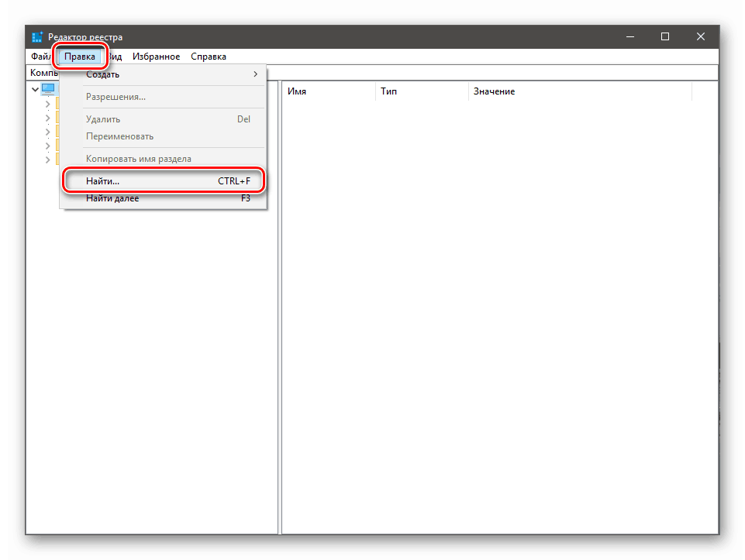Screen dimensions: 745x560
Task: Maximize the Registry Editor window
Action: pos(665,37)
